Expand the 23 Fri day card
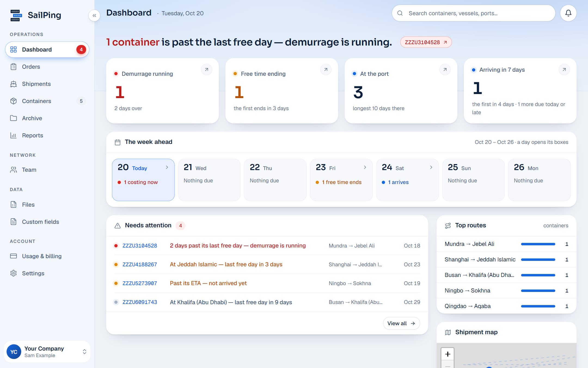The image size is (588, 368). coord(341,180)
